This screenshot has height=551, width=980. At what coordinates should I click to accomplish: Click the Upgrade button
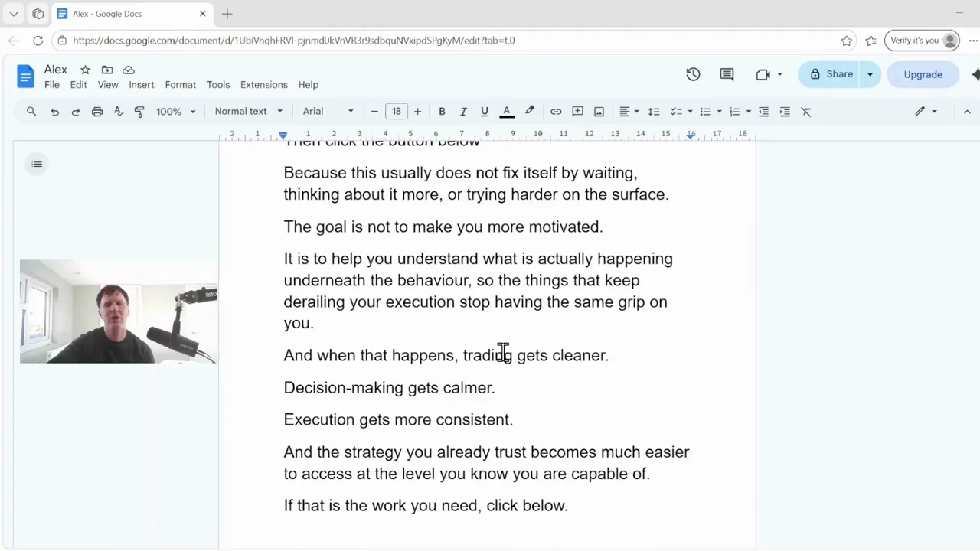pos(923,74)
